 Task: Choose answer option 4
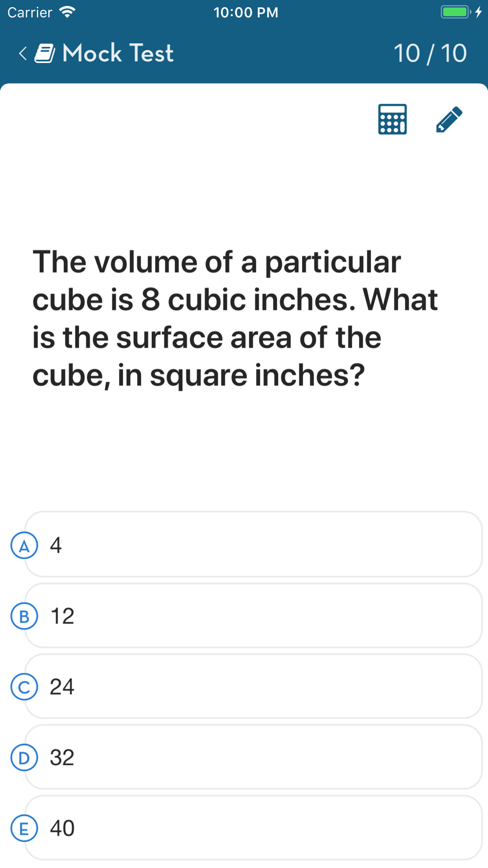click(x=253, y=544)
